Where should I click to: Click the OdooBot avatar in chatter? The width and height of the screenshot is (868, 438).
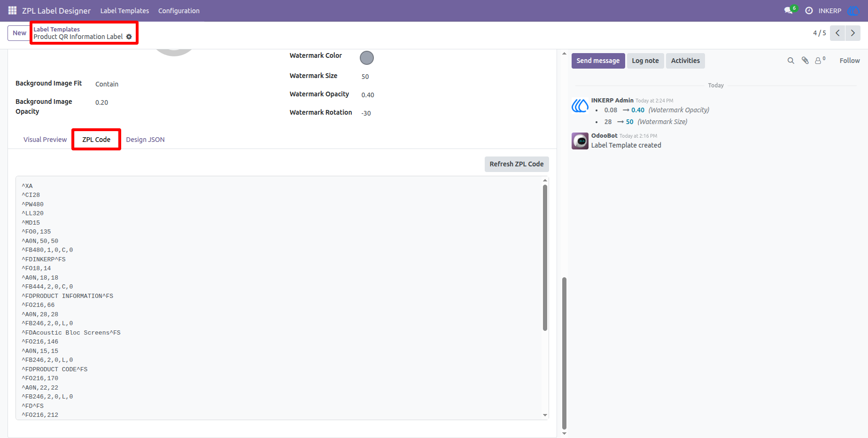tap(580, 141)
